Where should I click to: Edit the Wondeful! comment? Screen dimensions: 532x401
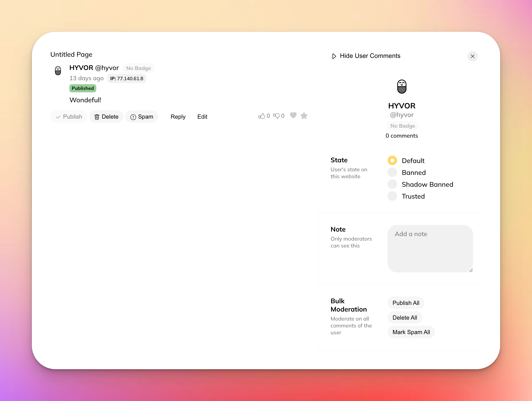[x=202, y=117]
